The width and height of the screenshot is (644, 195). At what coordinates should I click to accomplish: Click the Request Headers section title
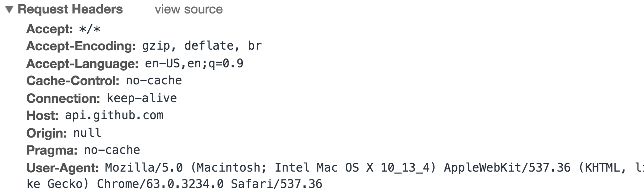click(70, 9)
